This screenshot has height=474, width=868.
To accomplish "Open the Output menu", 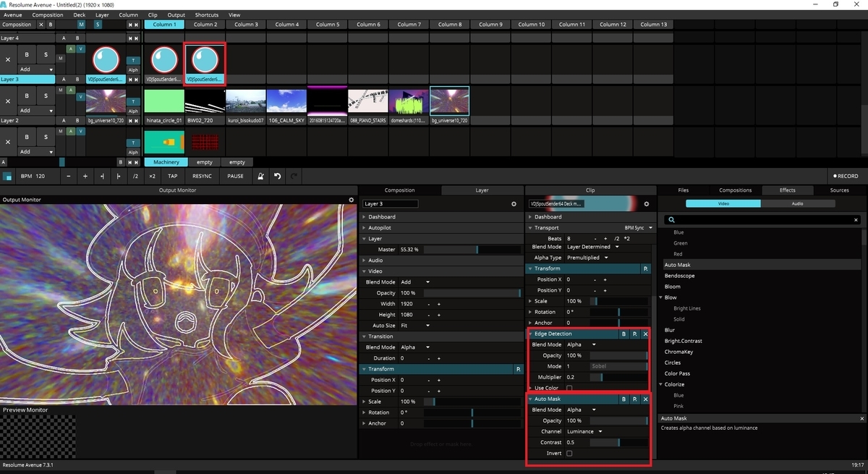I will point(176,14).
